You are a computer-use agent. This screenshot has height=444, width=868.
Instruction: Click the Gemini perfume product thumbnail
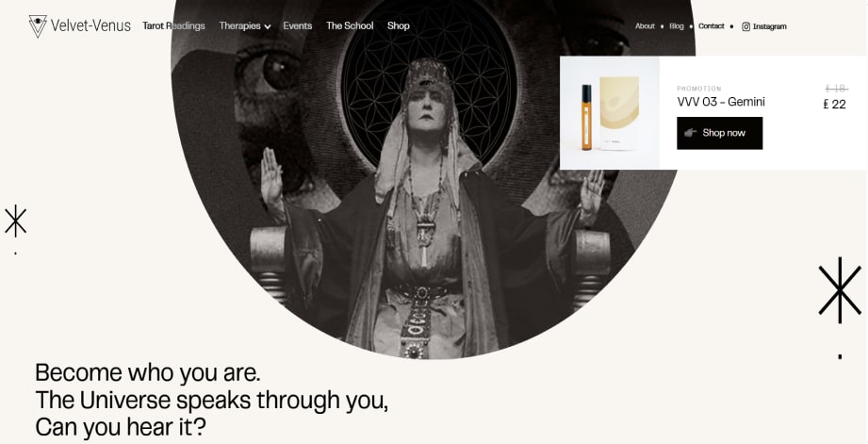(610, 113)
